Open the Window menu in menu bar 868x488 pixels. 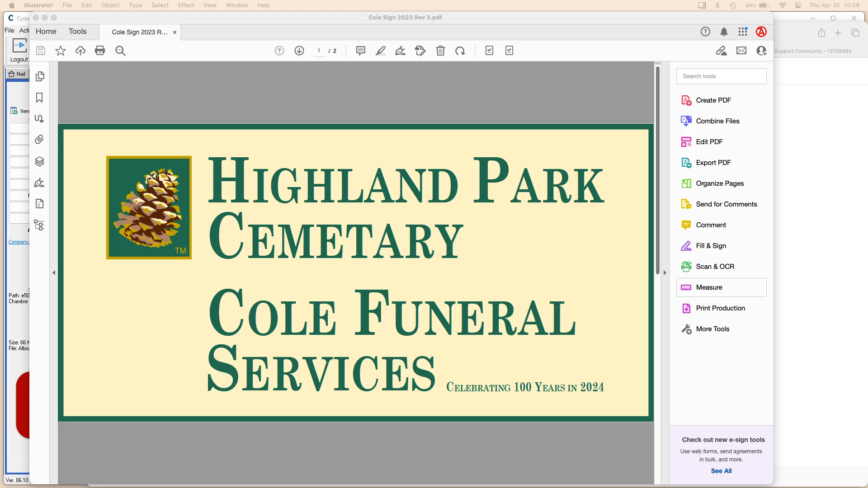click(237, 5)
